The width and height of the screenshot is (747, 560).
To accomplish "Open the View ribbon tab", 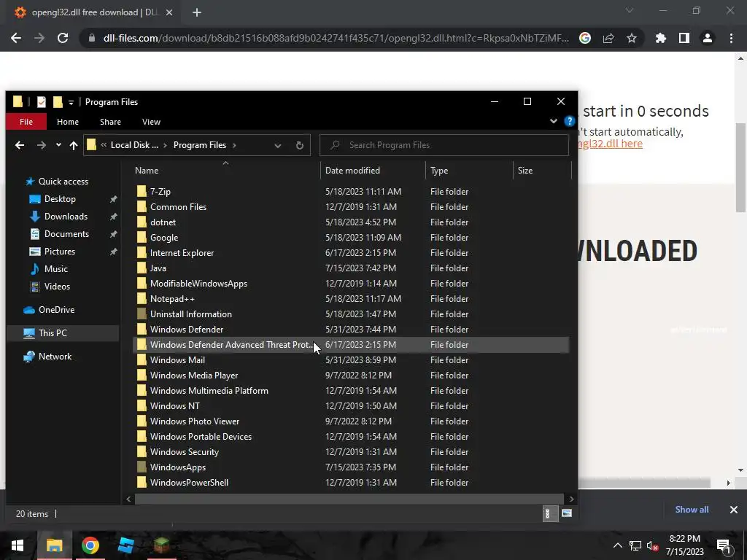I will click(151, 122).
